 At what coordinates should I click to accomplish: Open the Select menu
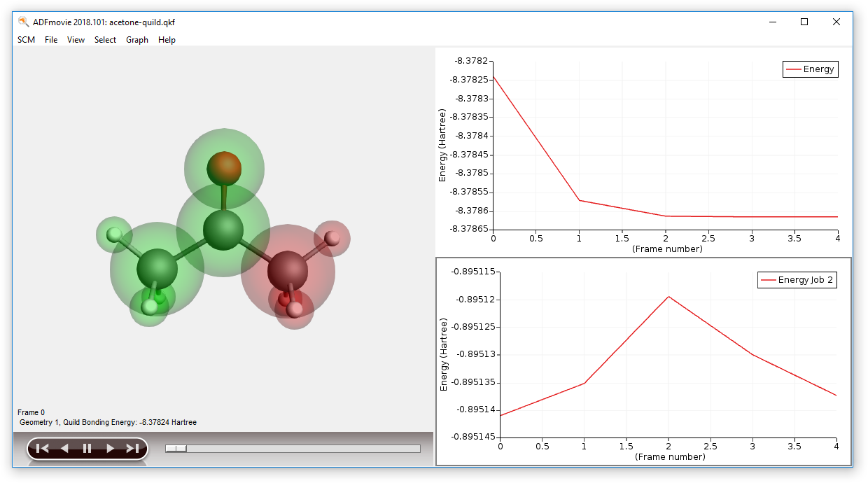point(105,40)
